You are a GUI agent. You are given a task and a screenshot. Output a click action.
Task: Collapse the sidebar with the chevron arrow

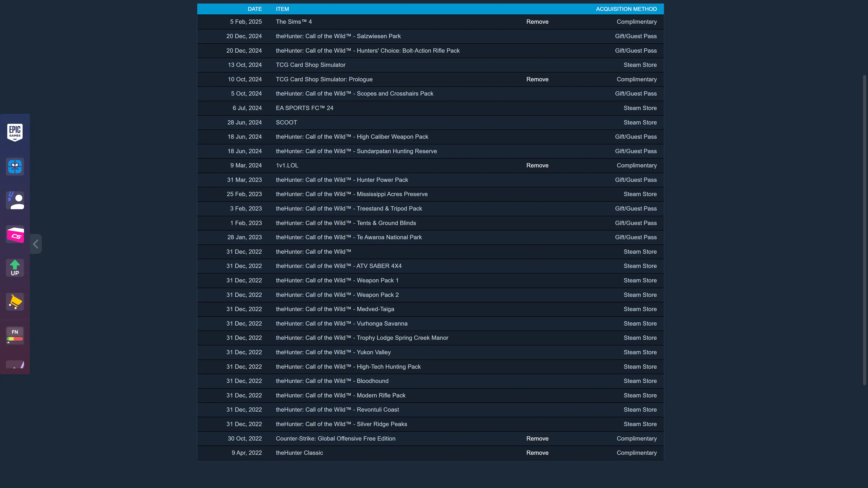point(36,244)
